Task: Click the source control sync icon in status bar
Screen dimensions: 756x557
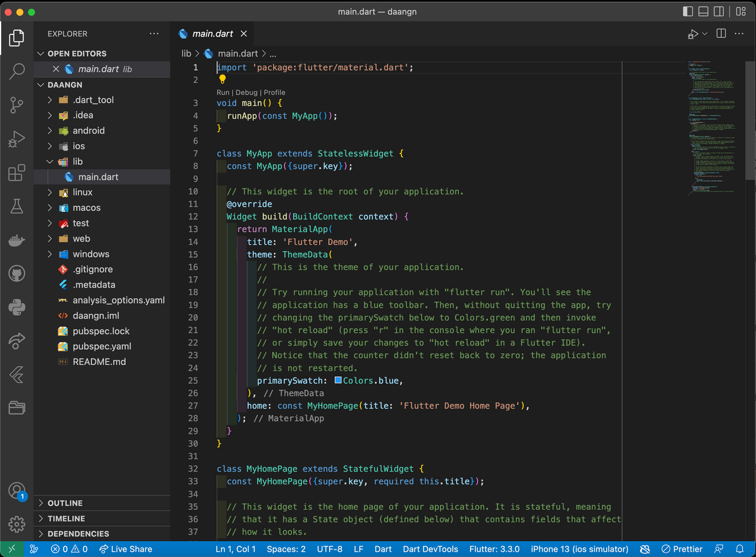Action: click(x=35, y=549)
